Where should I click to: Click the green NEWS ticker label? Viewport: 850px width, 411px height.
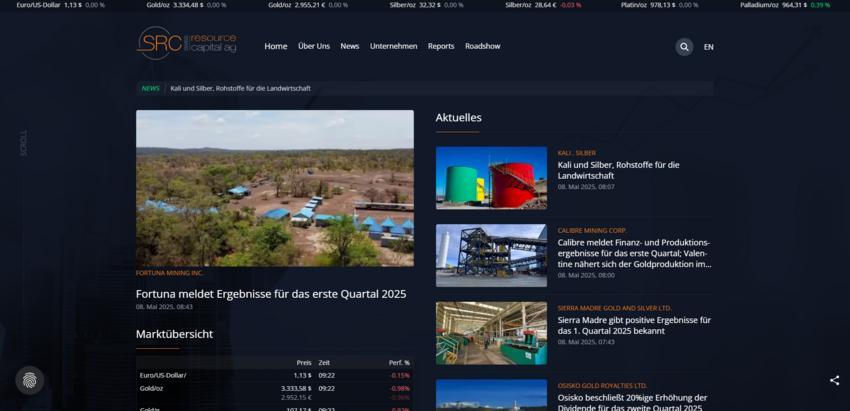pyautogui.click(x=151, y=88)
